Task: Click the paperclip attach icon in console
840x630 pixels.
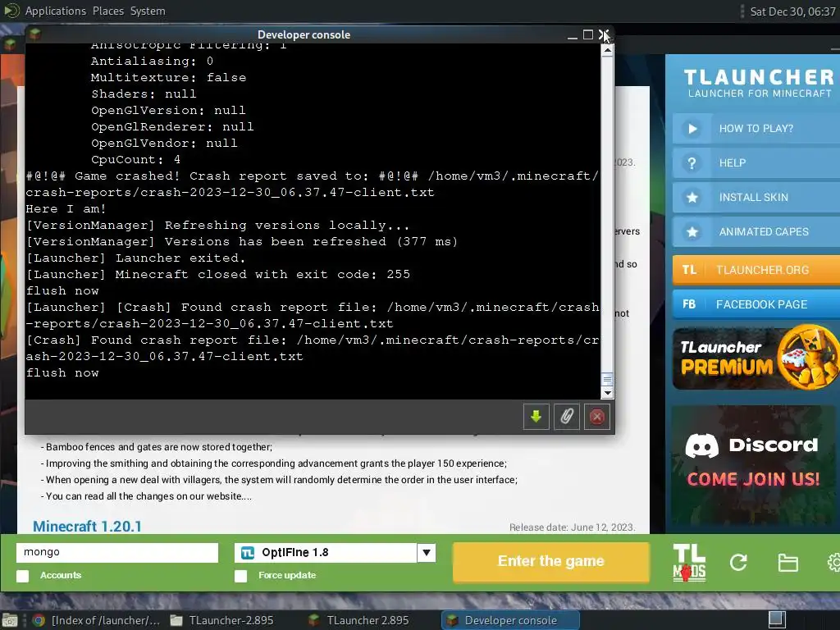Action: point(566,417)
